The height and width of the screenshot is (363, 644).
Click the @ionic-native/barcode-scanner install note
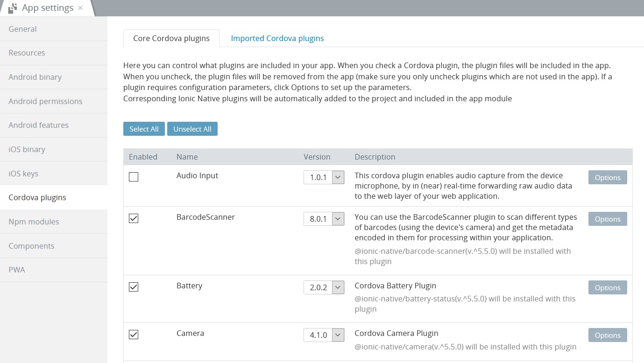click(x=463, y=256)
